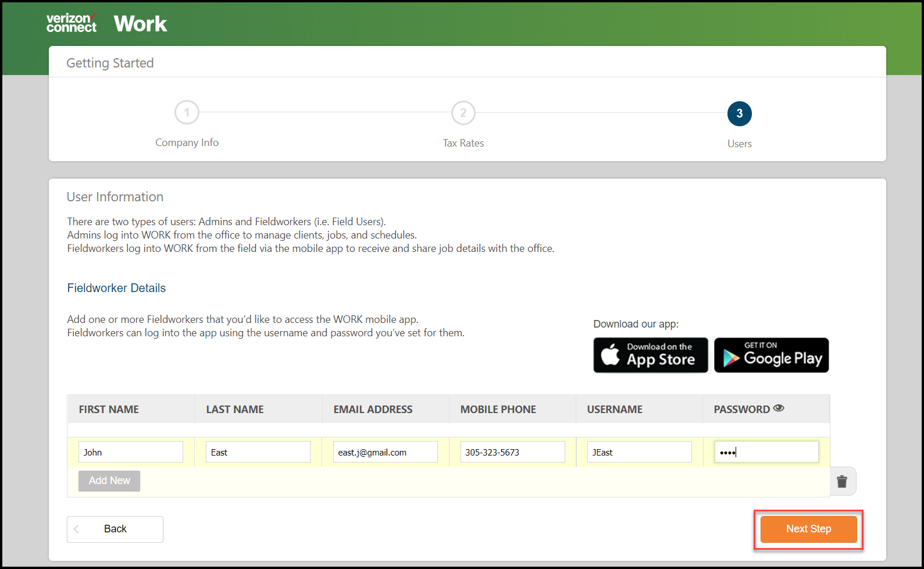Click the Work product title

point(140,24)
